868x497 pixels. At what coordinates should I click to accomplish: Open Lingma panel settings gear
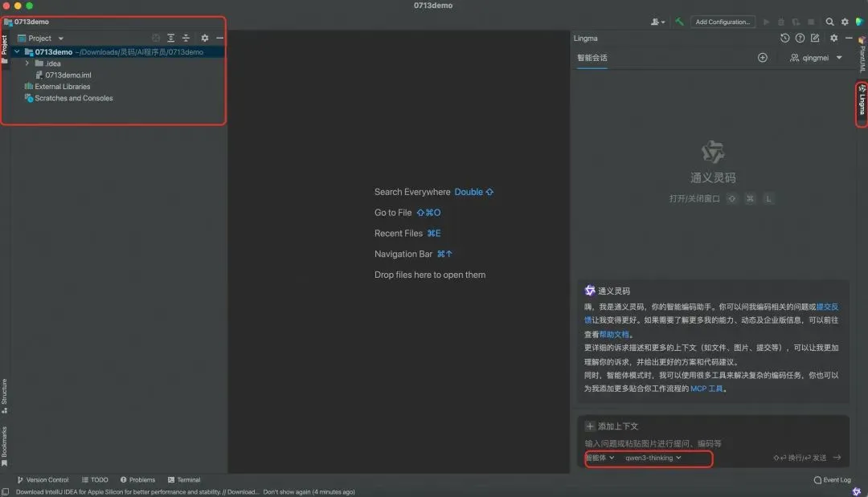833,39
